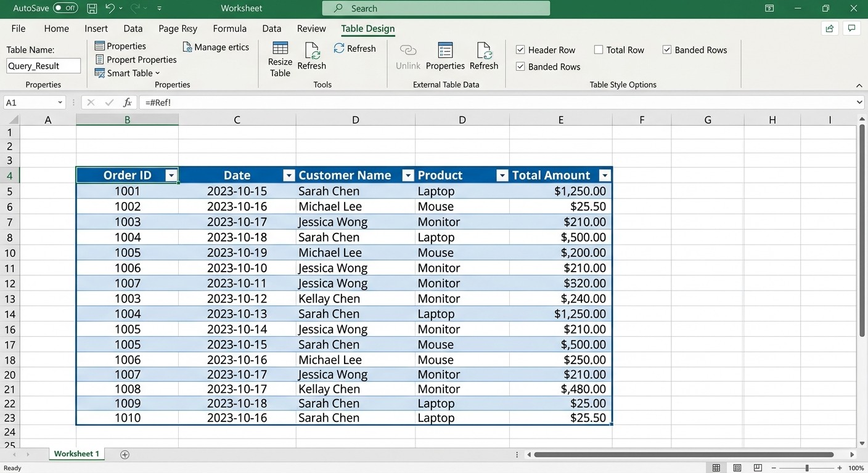Switch to Normal view icon in status bar
Screen dimensions: 868x473
[x=716, y=468]
